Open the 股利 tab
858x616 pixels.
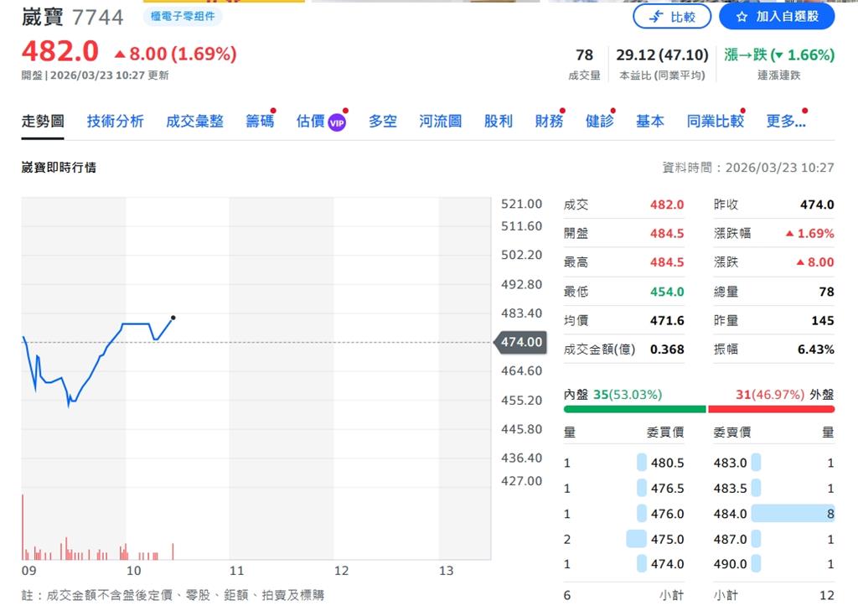click(499, 121)
